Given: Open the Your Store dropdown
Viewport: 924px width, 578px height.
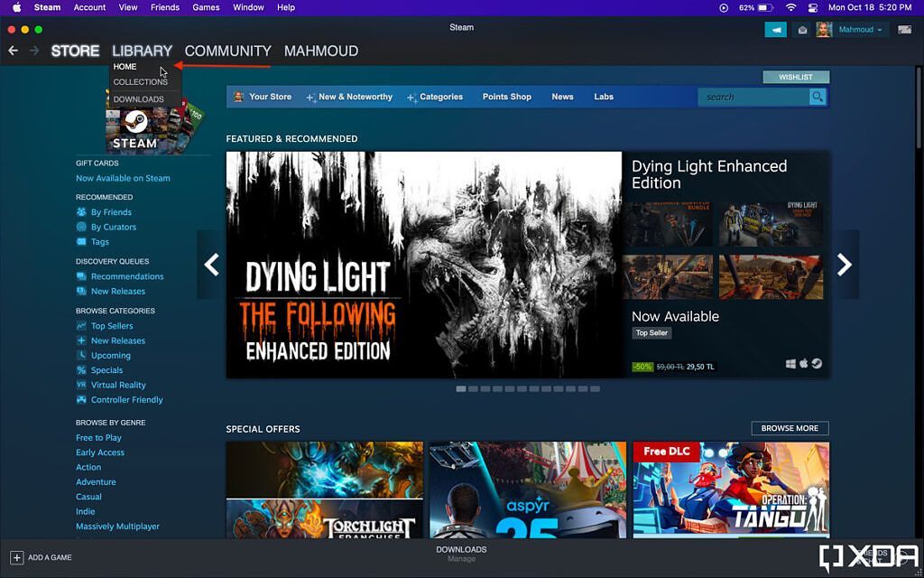Looking at the screenshot, I should pyautogui.click(x=263, y=97).
